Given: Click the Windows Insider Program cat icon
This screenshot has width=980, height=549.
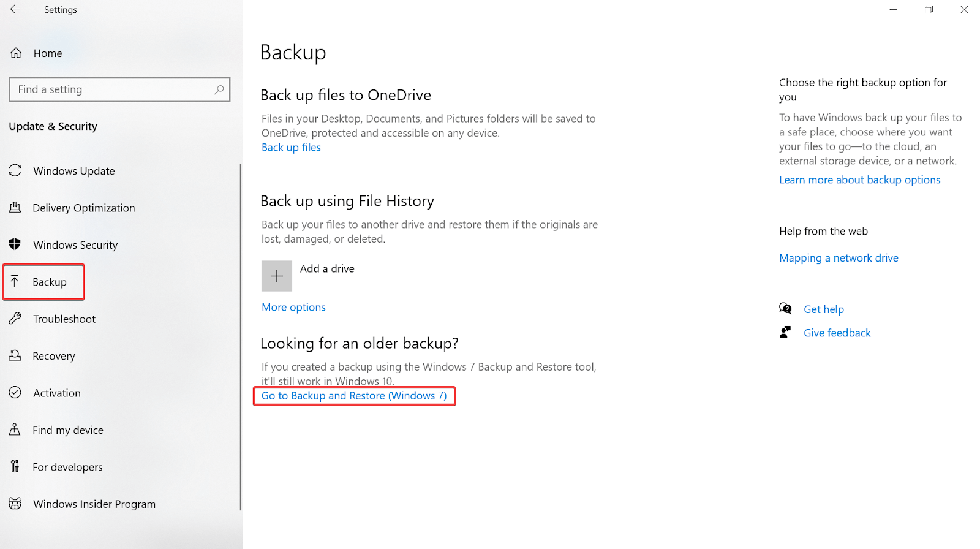Looking at the screenshot, I should pos(15,504).
